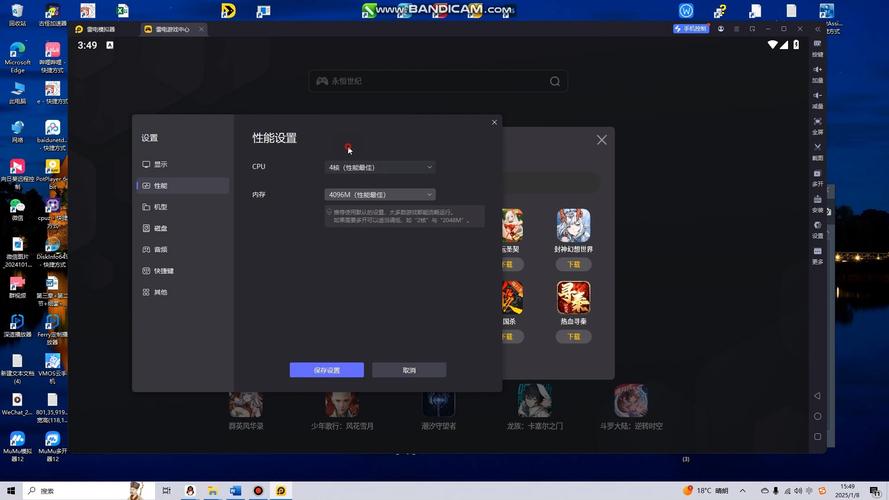Viewport: 889px width, 500px height.
Task: Select the 性能 (Performance) settings section
Action: pyautogui.click(x=183, y=185)
